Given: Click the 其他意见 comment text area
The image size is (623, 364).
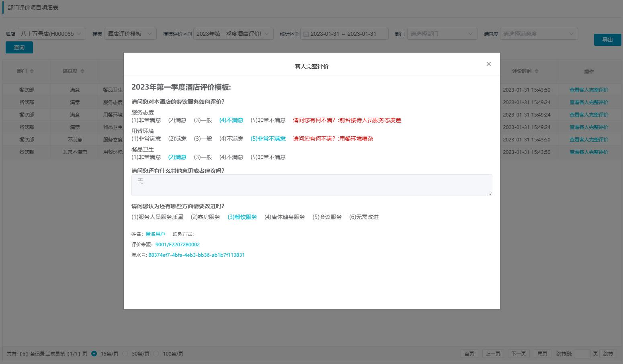Looking at the screenshot, I should pos(311,185).
